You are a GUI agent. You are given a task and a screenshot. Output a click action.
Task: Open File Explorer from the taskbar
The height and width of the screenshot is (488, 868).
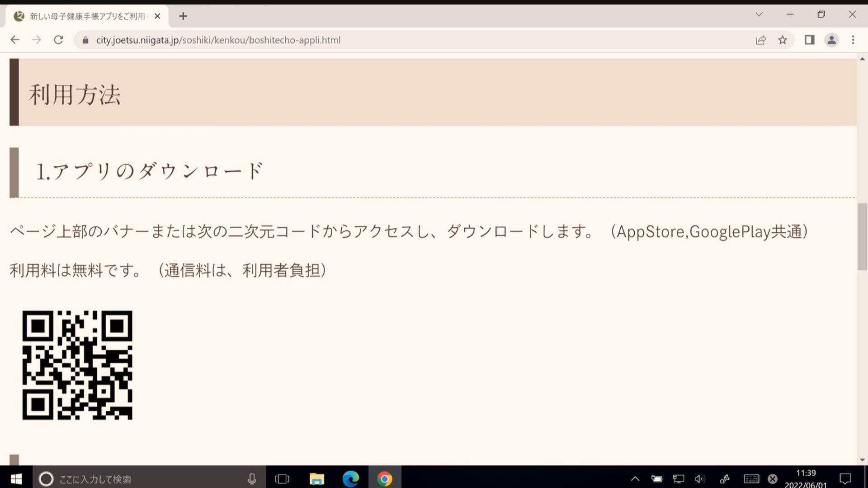coord(316,479)
